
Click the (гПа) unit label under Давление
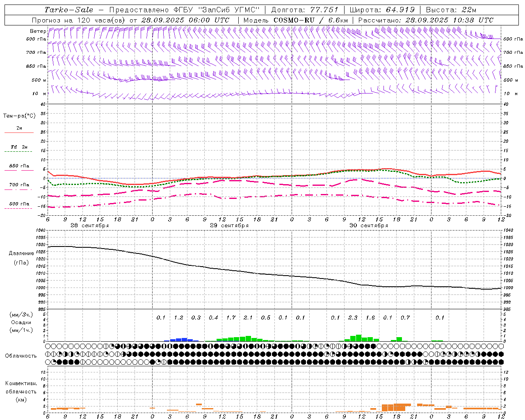click(21, 262)
